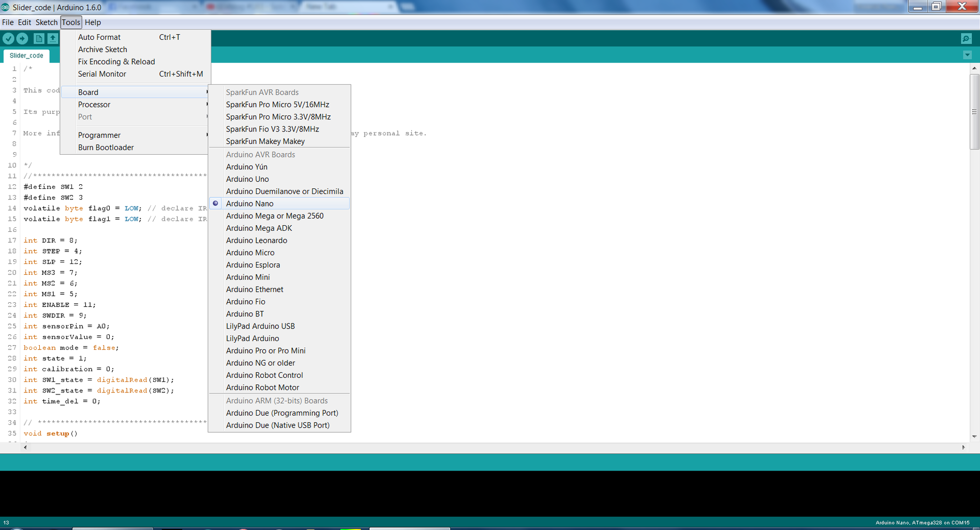Click the horizontal scroll-right arrow
Viewport: 980px width, 530px height.
(x=963, y=447)
